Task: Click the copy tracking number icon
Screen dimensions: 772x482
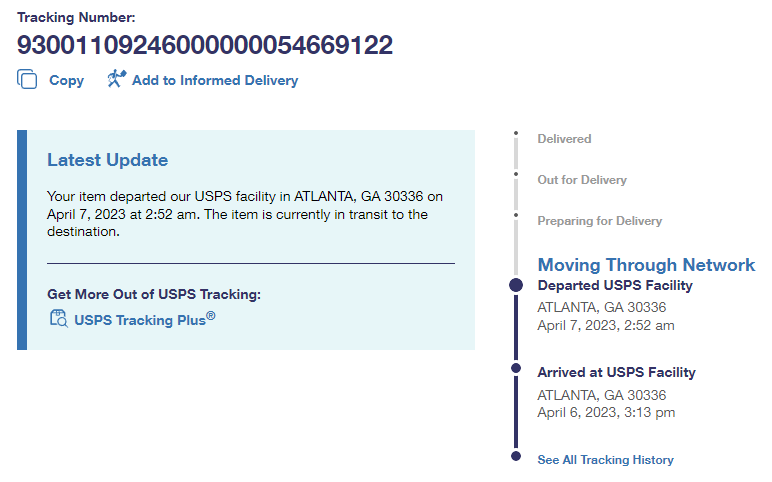Action: tap(28, 80)
